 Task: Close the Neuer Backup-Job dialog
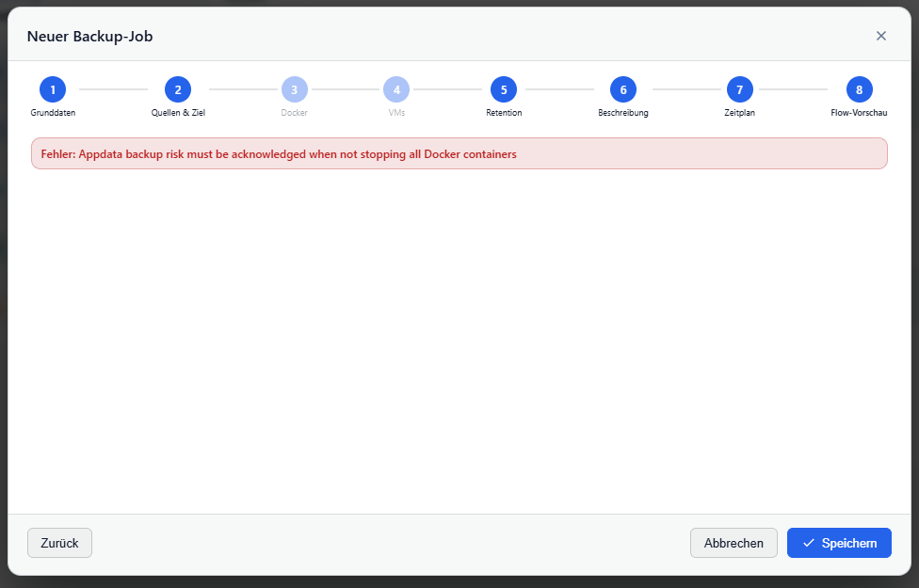click(881, 36)
